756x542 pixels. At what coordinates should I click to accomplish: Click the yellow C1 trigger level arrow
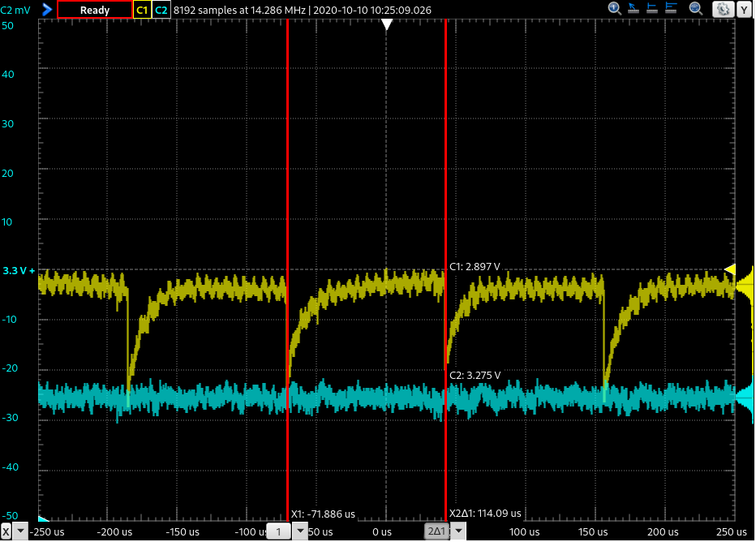pyautogui.click(x=729, y=269)
